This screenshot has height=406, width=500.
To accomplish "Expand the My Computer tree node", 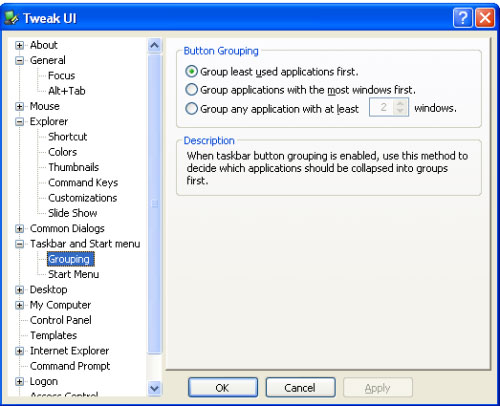I will (20, 305).
